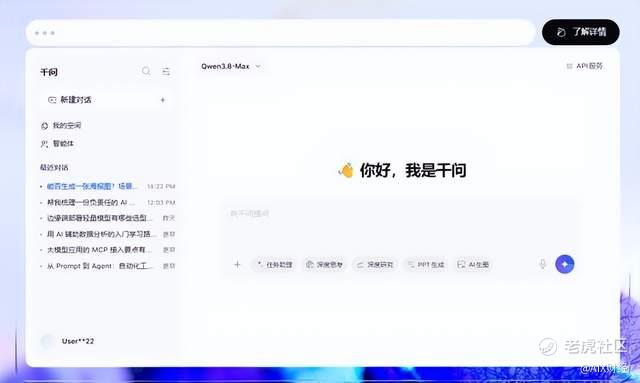Click the user avatar beside User**22
This screenshot has width=640, height=383.
pos(47,341)
